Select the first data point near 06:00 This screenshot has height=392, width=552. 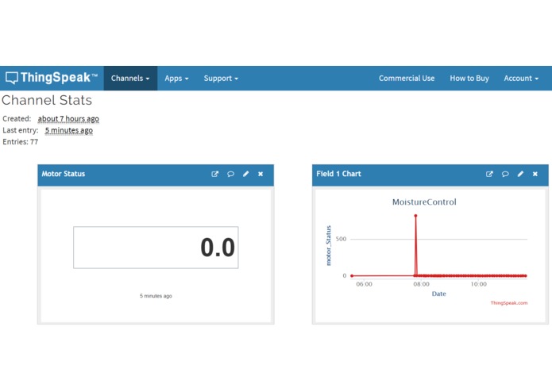point(352,275)
